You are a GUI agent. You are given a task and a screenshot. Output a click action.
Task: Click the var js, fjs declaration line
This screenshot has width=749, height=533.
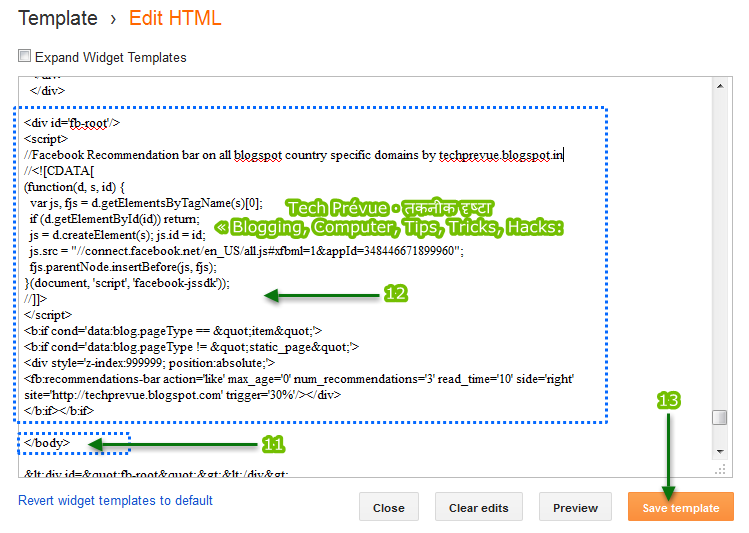(146, 203)
